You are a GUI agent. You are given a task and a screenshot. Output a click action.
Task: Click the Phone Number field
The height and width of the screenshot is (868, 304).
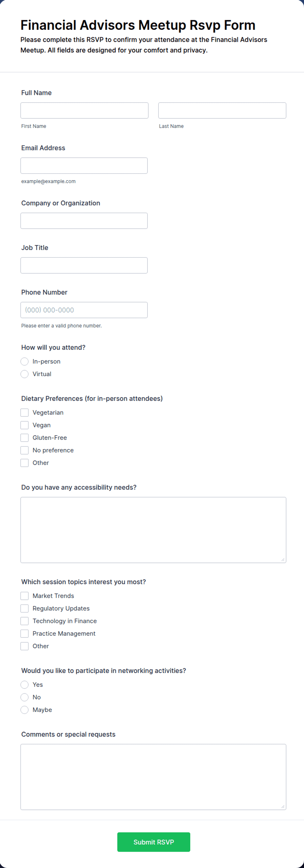coord(84,310)
